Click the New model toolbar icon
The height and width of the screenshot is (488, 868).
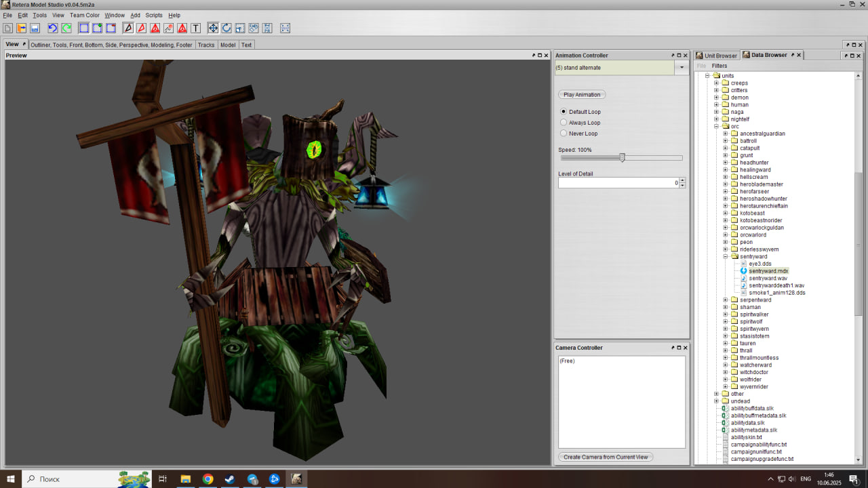point(8,28)
